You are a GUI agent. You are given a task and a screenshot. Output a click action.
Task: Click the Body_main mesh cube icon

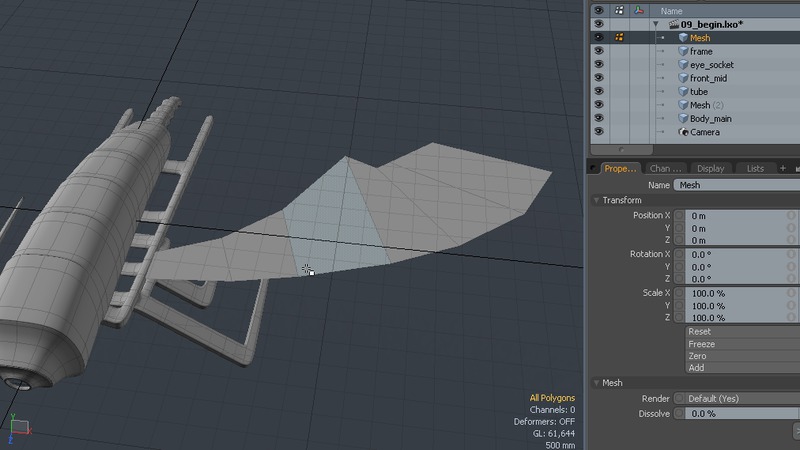pos(683,119)
